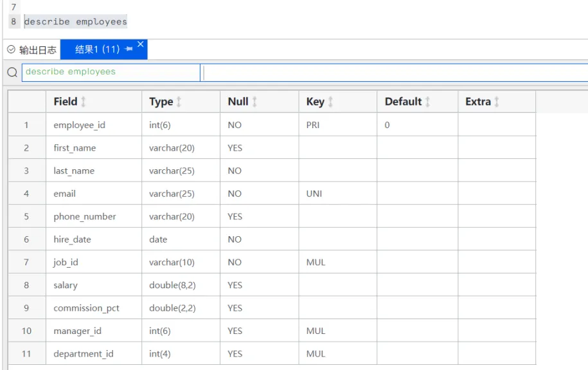The width and height of the screenshot is (588, 370).
Task: Click the describe employees query field
Action: 111,72
